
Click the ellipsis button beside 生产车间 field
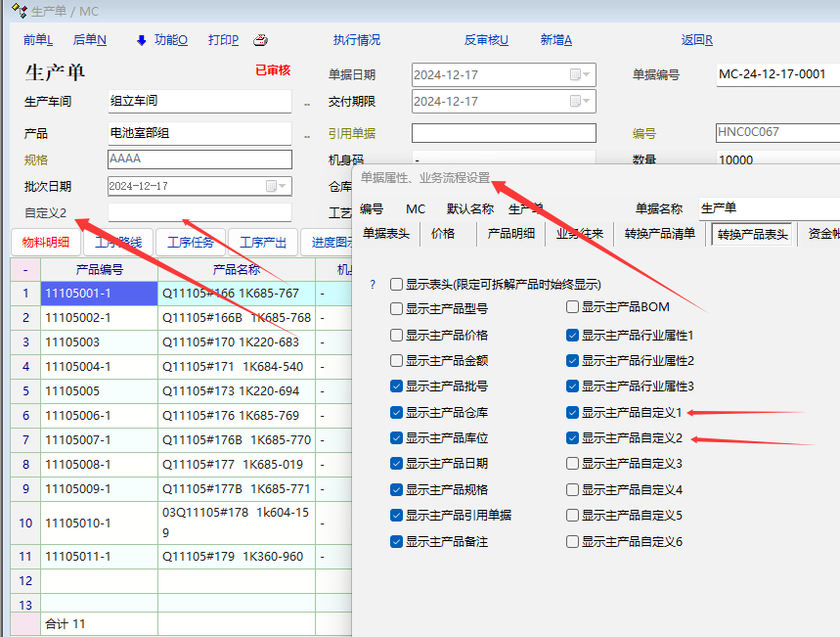[x=306, y=103]
